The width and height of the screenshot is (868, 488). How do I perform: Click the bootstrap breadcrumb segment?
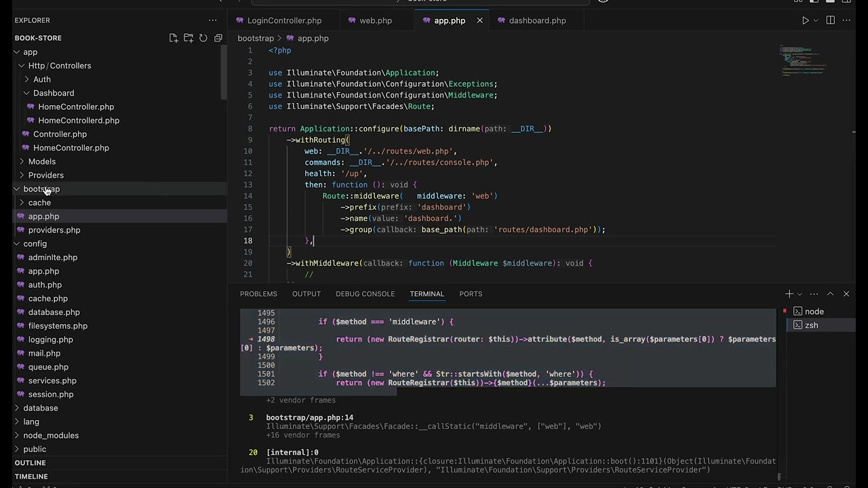coord(256,39)
